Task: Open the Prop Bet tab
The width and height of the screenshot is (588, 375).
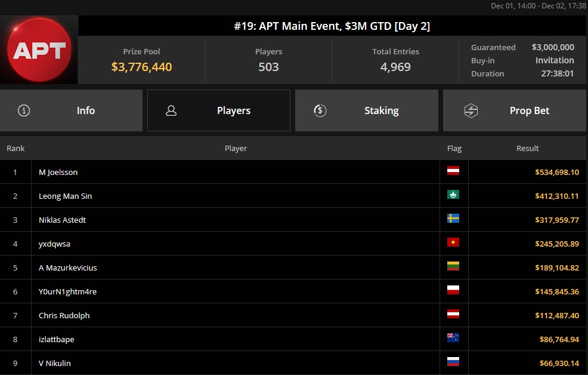Action: [514, 110]
